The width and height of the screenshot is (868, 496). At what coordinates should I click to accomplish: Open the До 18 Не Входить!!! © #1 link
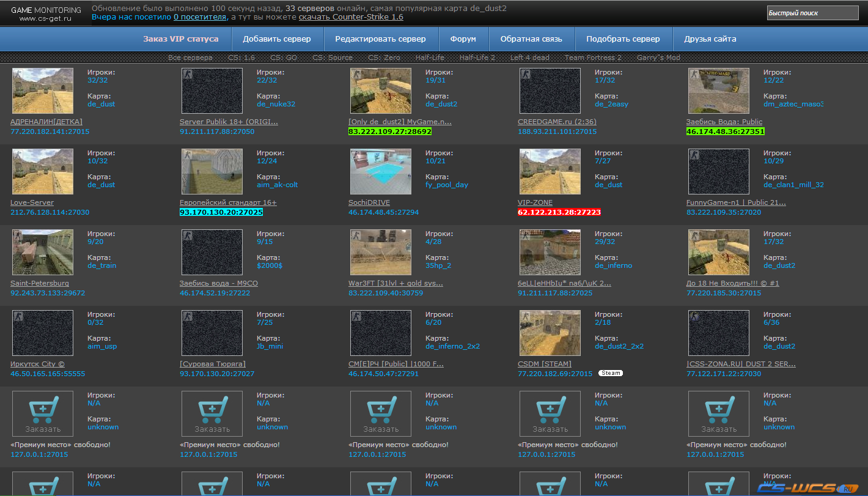tap(732, 283)
